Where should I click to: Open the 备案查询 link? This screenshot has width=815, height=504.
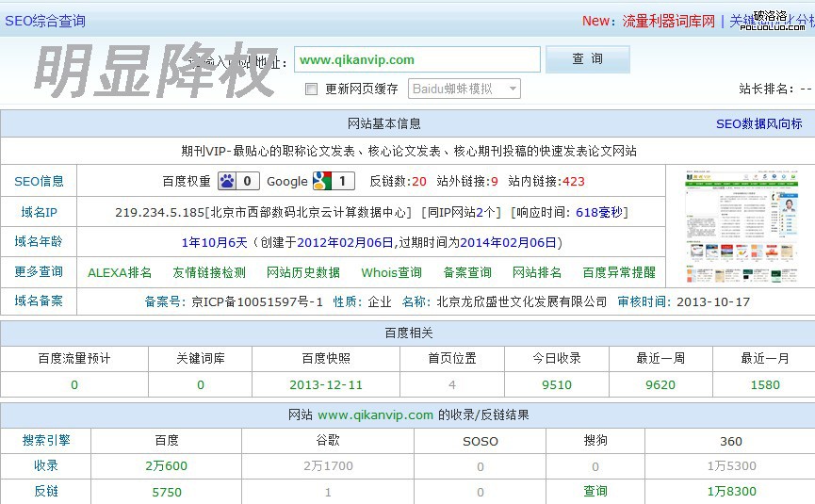click(x=467, y=272)
